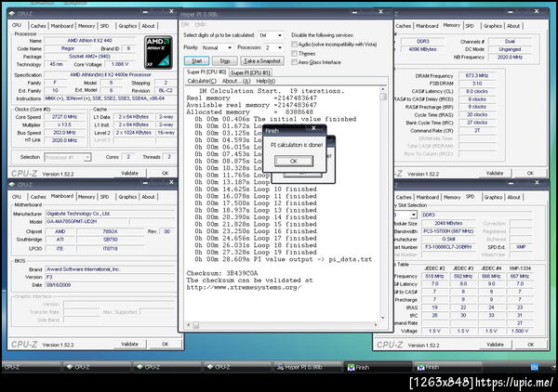
Task: Click the title icon of the CPU-Z Processor window
Action: tap(12, 14)
